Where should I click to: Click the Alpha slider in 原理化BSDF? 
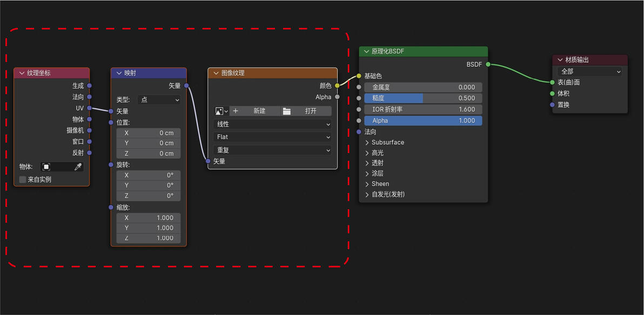pos(423,120)
